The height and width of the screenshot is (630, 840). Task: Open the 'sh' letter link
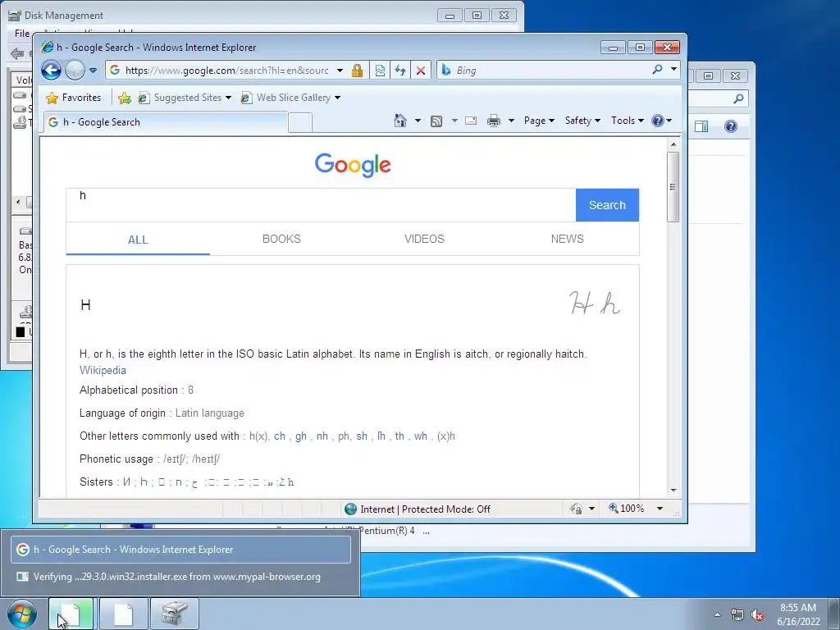pos(362,436)
